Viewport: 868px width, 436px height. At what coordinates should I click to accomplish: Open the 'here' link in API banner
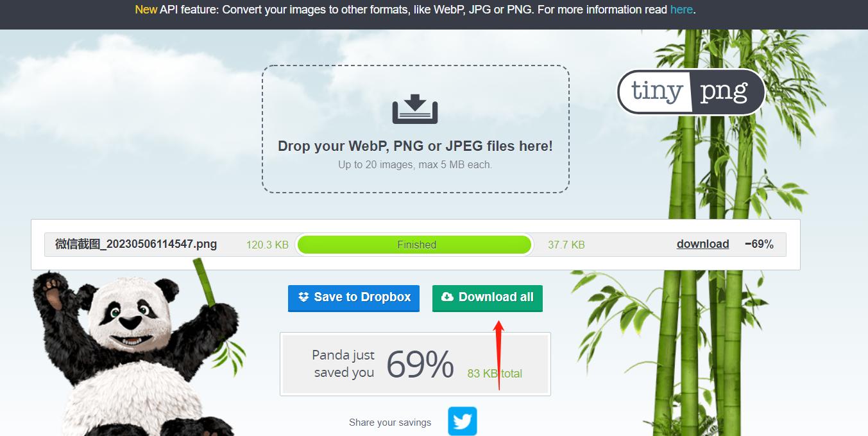tap(681, 10)
